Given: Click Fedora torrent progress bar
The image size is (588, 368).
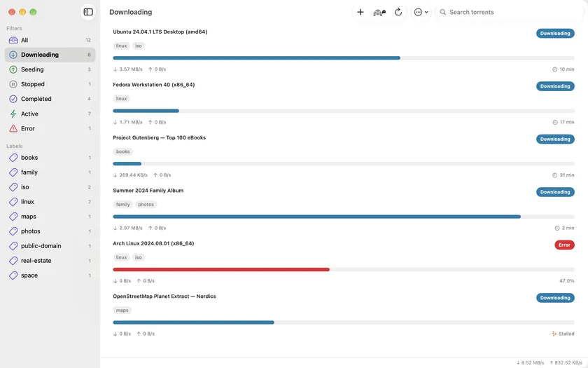Looking at the screenshot, I should point(344,111).
